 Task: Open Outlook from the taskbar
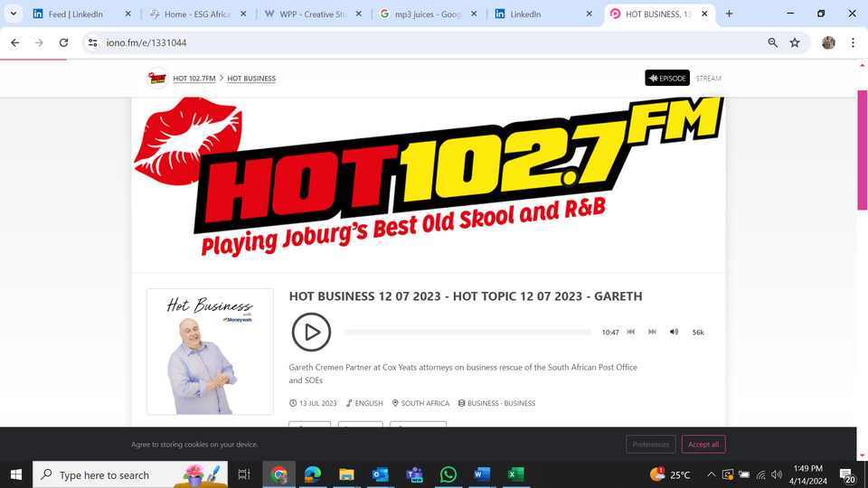381,474
